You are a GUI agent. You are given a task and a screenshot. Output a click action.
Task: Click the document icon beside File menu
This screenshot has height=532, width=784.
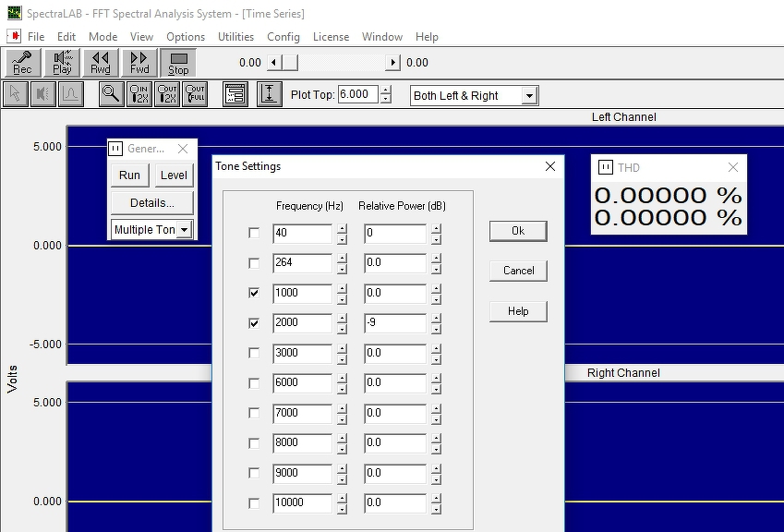pos(15,36)
